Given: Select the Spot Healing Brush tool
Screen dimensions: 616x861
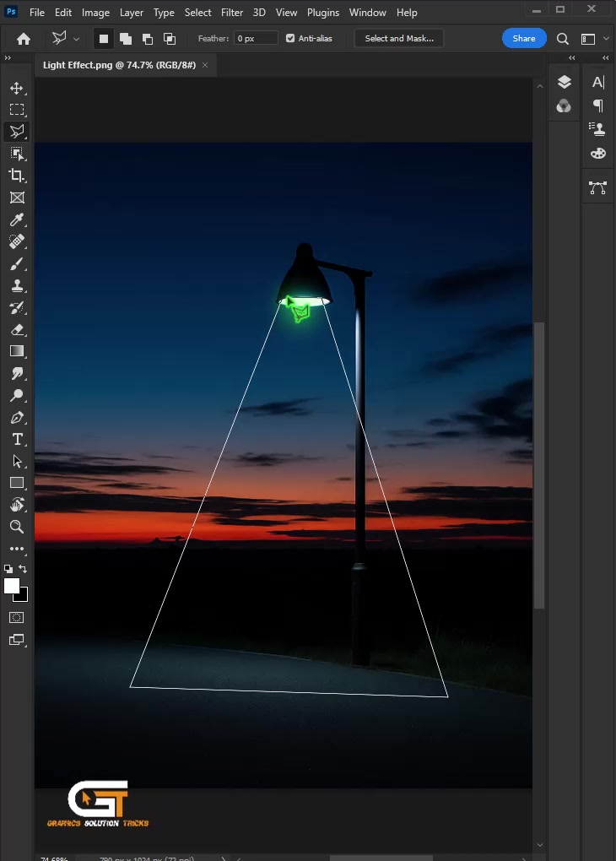Looking at the screenshot, I should (17, 241).
